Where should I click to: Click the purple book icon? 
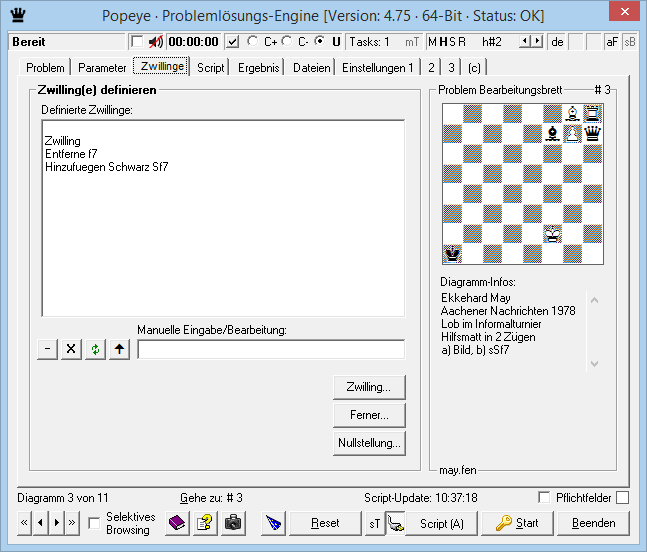tap(177, 523)
